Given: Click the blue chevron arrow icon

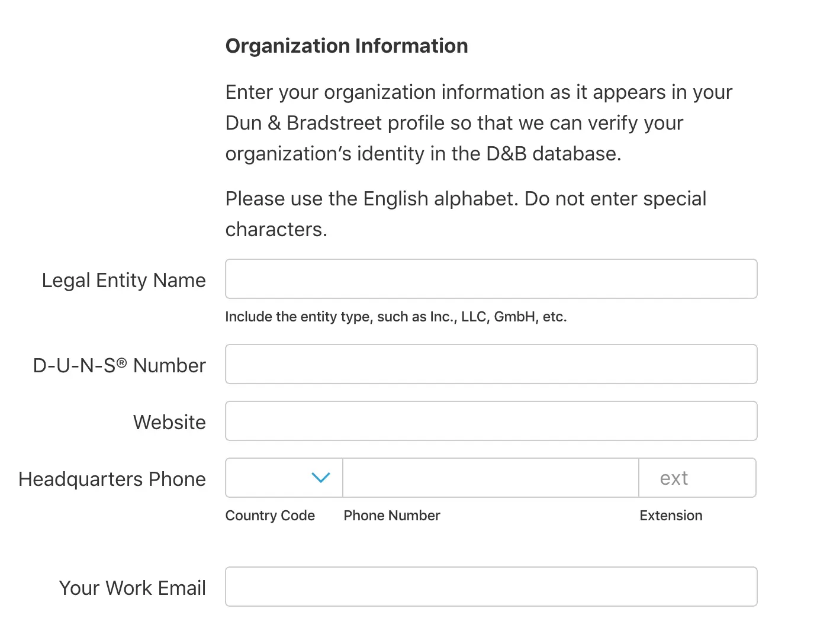Looking at the screenshot, I should coord(320,478).
